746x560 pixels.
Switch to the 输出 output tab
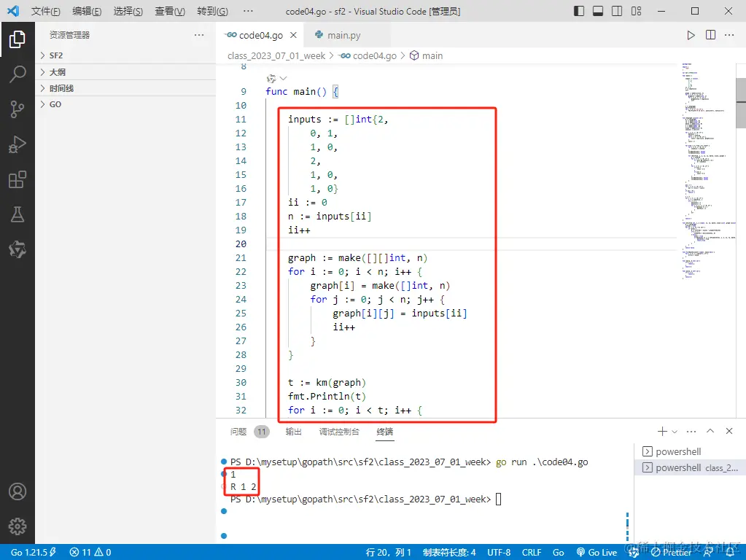(294, 432)
